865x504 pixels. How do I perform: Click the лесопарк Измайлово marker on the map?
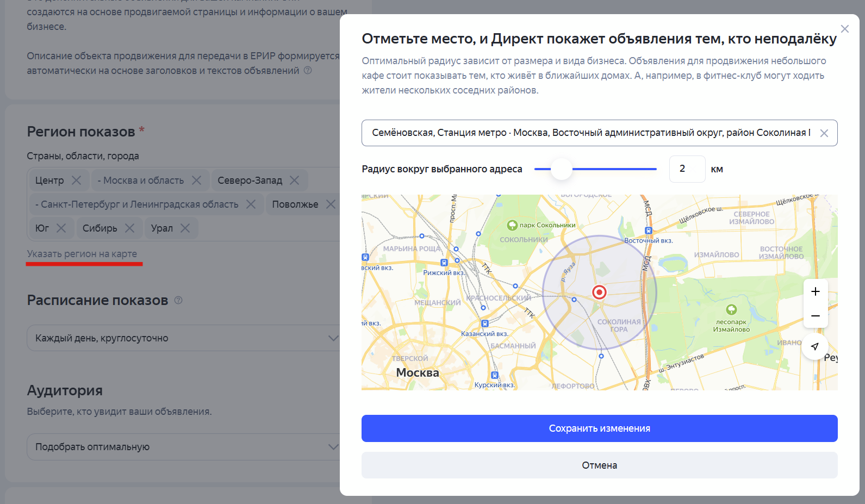[732, 309]
